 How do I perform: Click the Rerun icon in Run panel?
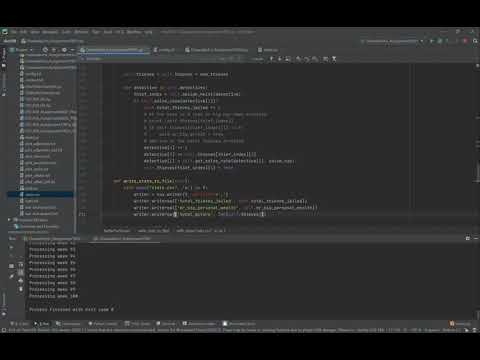point(11,248)
